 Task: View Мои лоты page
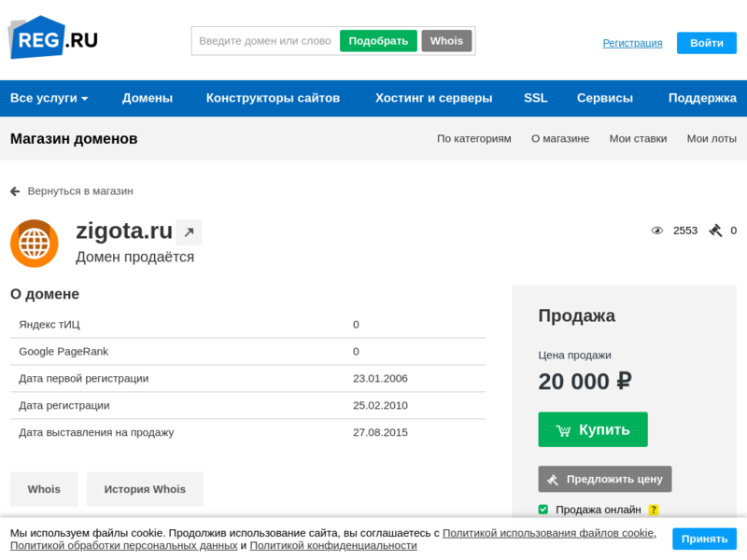712,138
